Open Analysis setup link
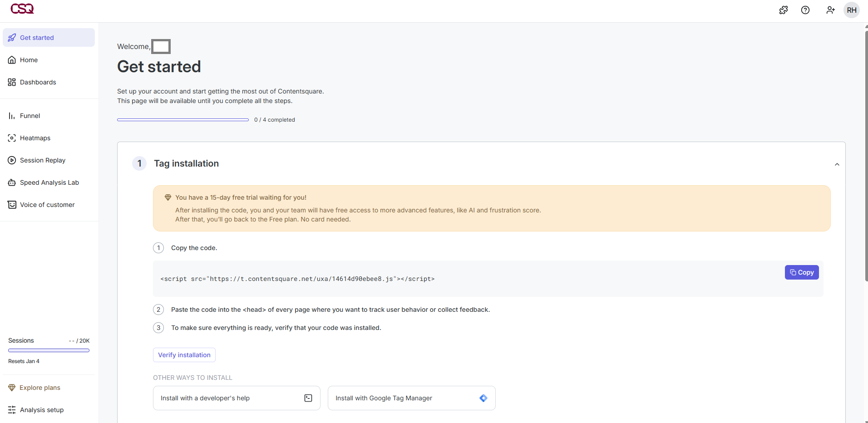Image resolution: width=868 pixels, height=423 pixels. point(49,410)
